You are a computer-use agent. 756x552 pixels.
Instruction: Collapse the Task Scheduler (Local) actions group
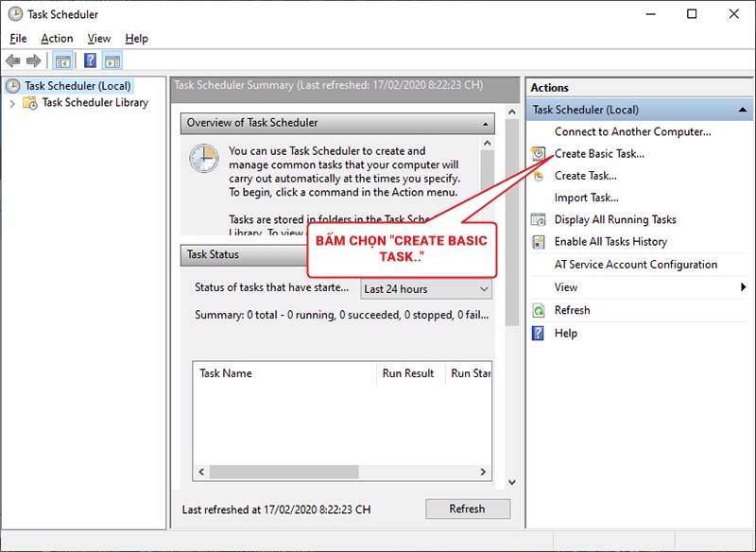point(743,110)
